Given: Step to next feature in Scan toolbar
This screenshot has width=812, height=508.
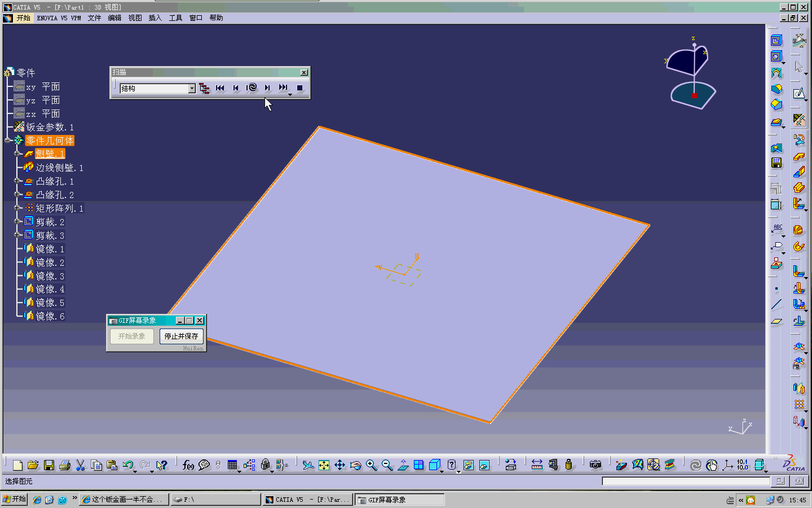Looking at the screenshot, I should point(267,88).
